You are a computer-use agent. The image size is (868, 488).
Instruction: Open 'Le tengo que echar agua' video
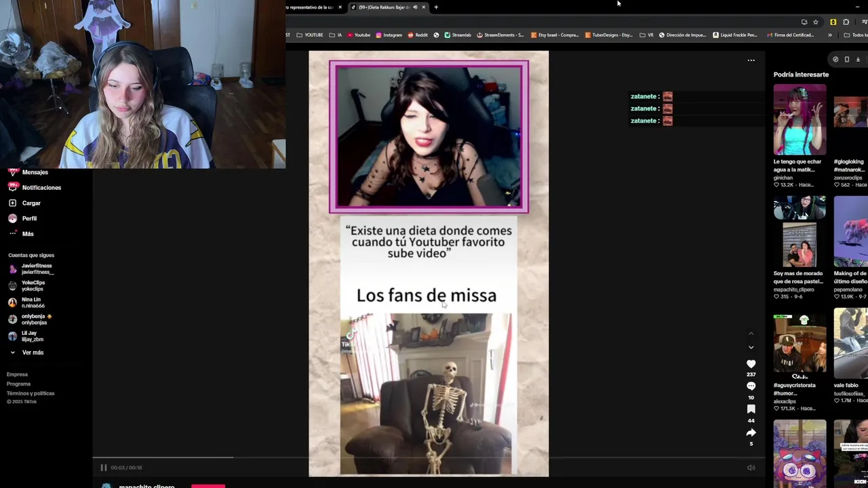point(800,119)
